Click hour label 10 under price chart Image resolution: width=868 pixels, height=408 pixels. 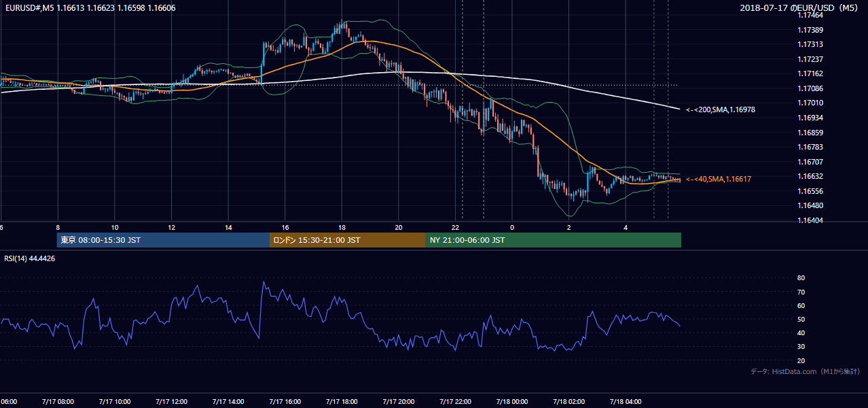click(x=115, y=227)
